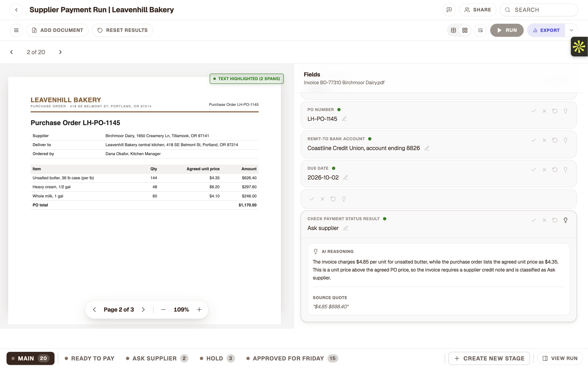Reject the Remit-To Bank Account value

[544, 140]
